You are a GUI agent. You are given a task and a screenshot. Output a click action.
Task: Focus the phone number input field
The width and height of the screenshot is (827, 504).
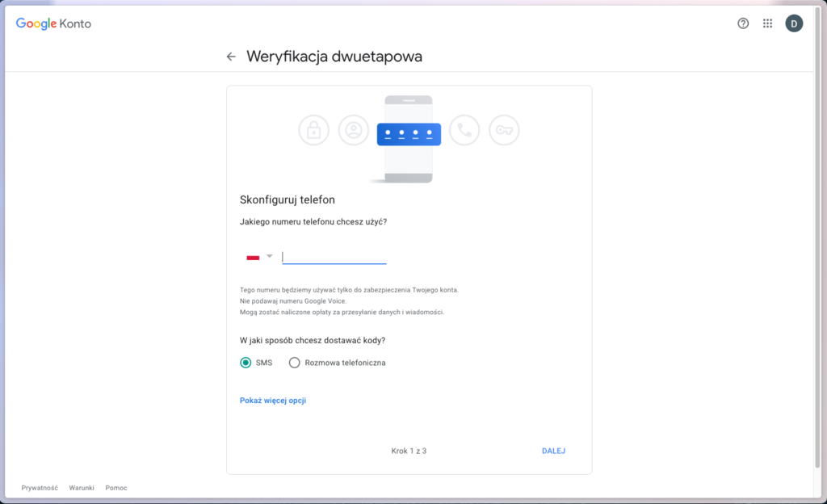click(334, 257)
